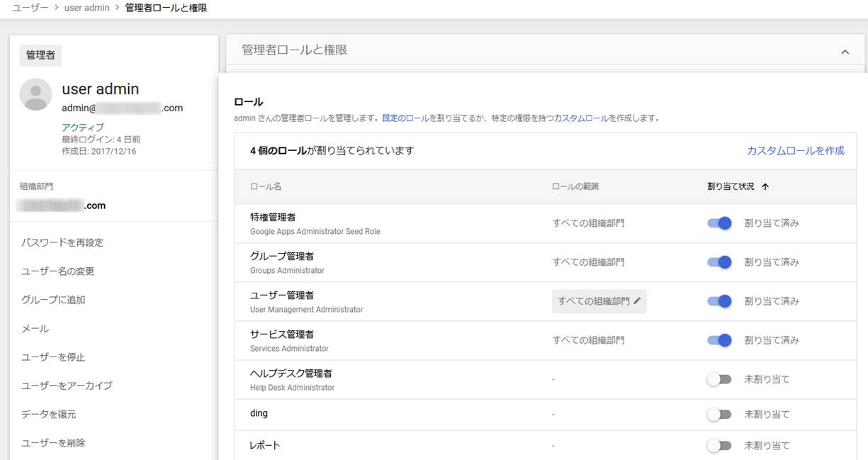Screen dimensions: 868x460
Task: Click the sort arrow next to 割り当て状況
Action: click(765, 187)
